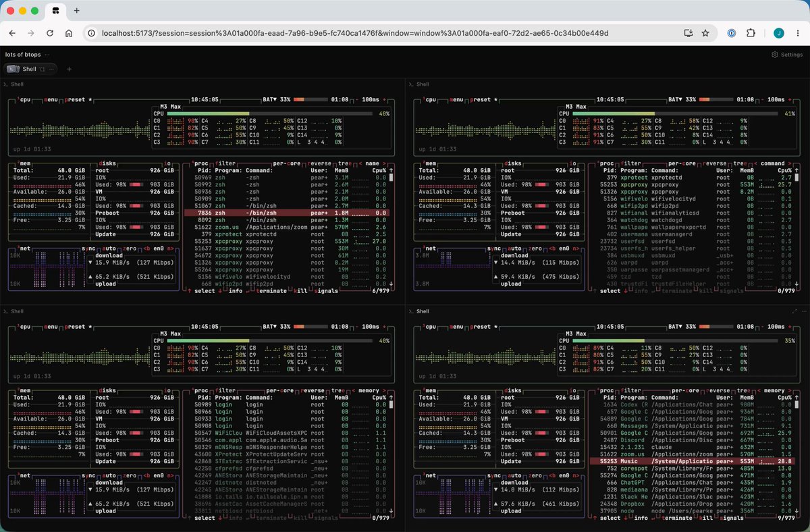810x532 pixels.
Task: Go back in the browser
Action: tap(12, 32)
